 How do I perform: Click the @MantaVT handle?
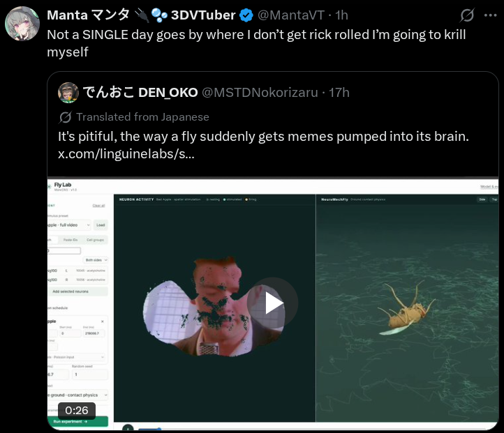coord(291,15)
